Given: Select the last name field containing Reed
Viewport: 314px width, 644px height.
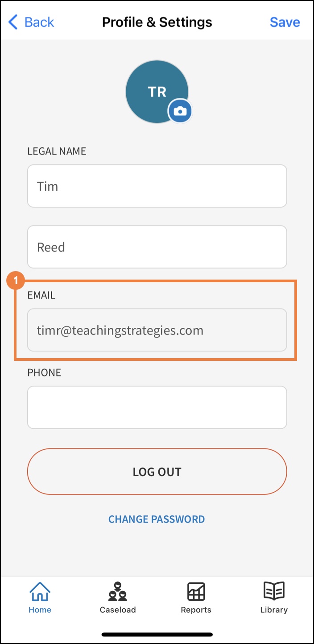Looking at the screenshot, I should 157,247.
